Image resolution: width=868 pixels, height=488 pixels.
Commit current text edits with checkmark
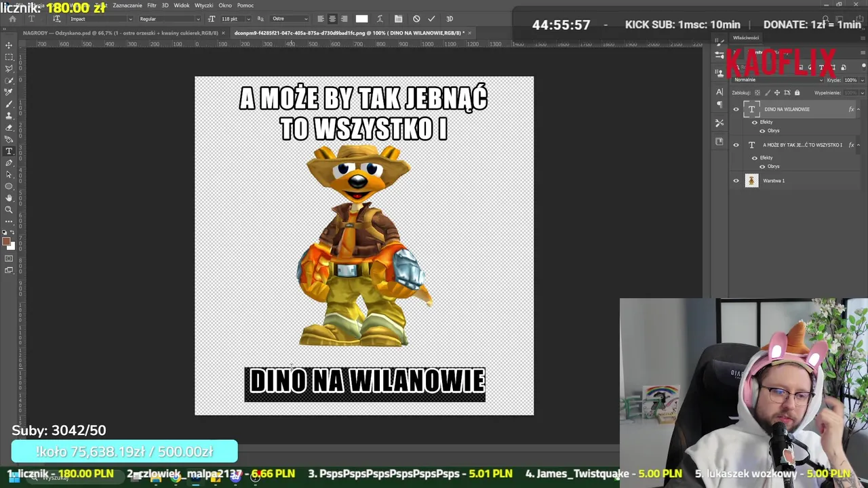click(x=431, y=19)
